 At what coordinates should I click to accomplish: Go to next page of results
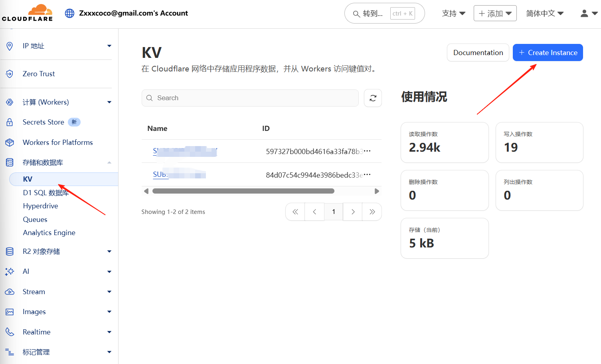(x=353, y=212)
